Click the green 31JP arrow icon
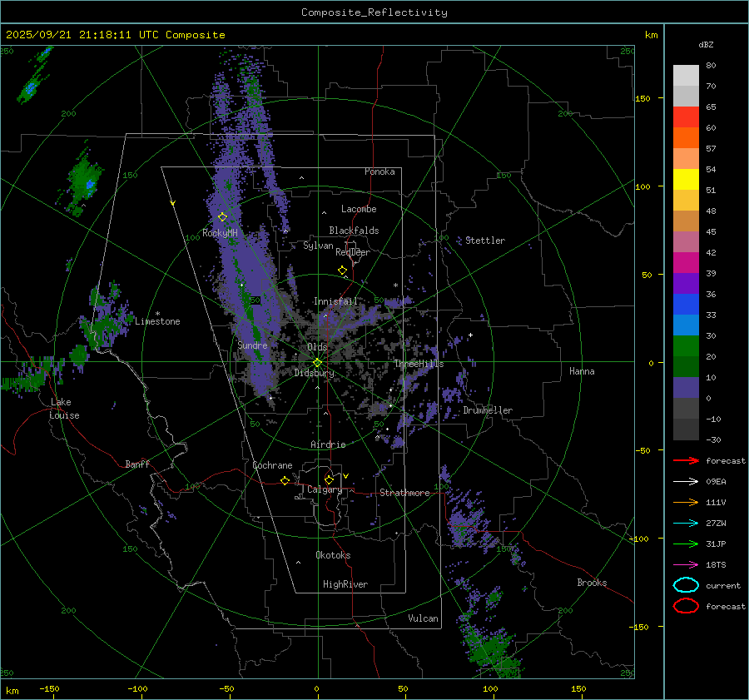 coord(686,544)
